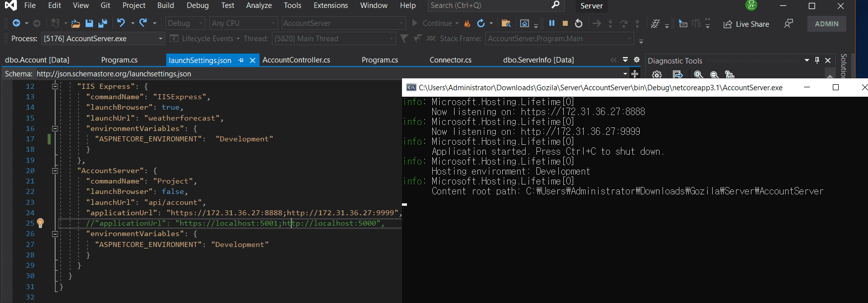Click the lightbulb quick actions icon
Screen dimensions: 868x303
tap(41, 223)
